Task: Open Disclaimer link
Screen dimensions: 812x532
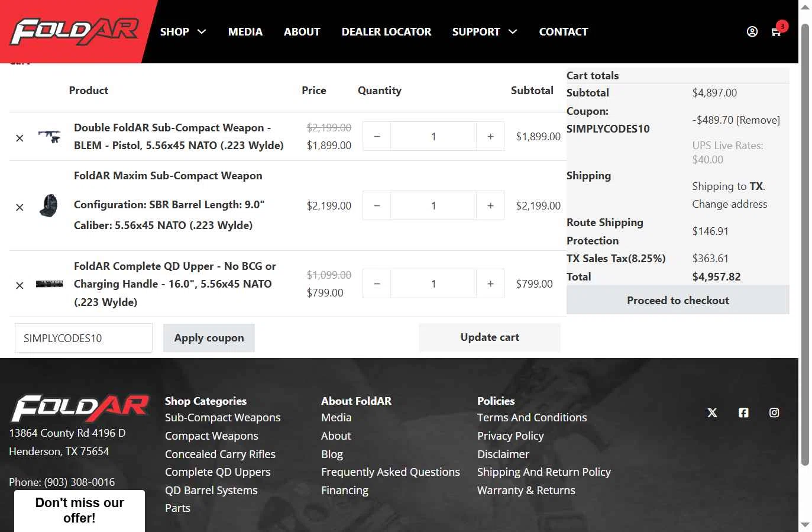Action: [503, 454]
